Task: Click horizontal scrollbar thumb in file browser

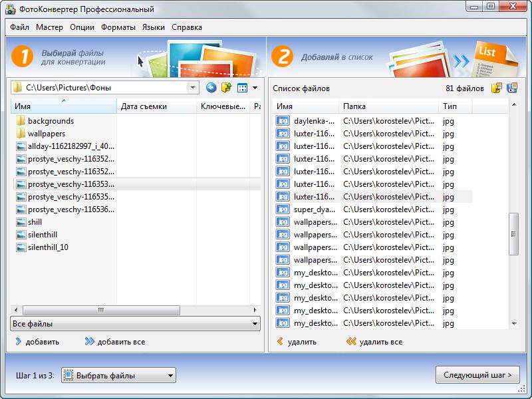Action: [x=101, y=310]
